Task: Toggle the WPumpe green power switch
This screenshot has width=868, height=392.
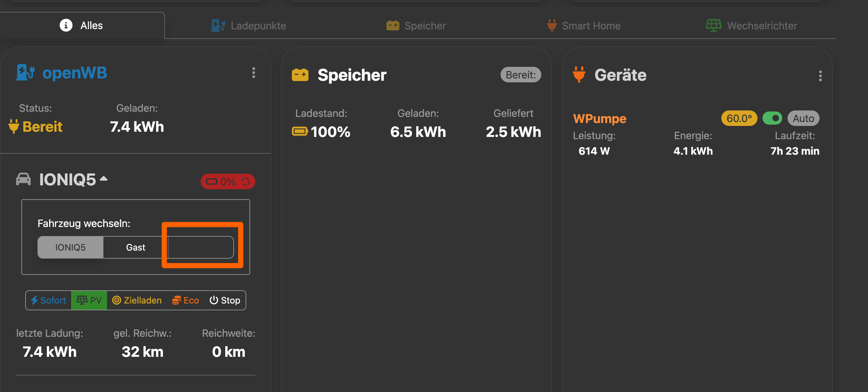Action: [772, 118]
